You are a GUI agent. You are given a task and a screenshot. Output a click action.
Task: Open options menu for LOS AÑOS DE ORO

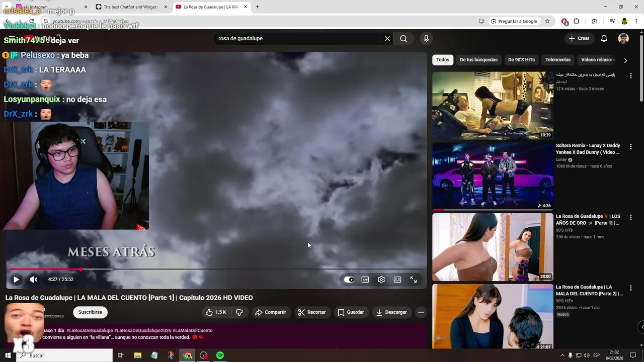[x=630, y=217]
